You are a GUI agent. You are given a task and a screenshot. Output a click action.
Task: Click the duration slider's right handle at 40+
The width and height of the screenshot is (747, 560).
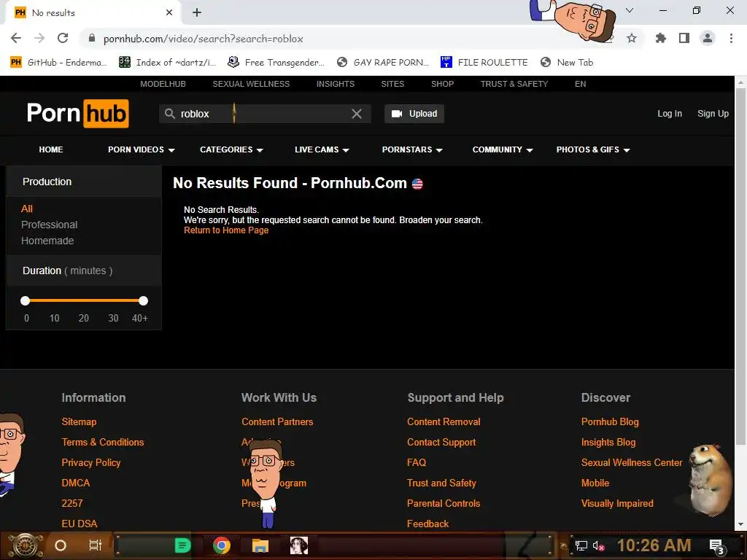[143, 300]
